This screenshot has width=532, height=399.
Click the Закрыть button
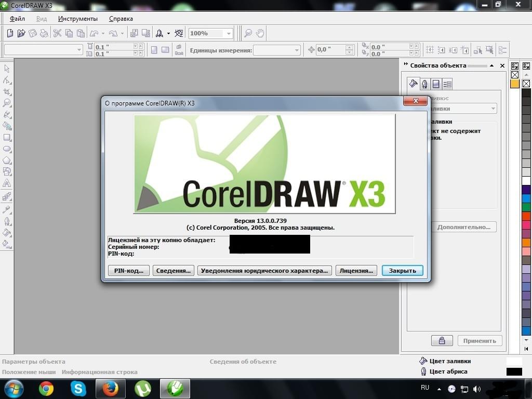coord(403,270)
